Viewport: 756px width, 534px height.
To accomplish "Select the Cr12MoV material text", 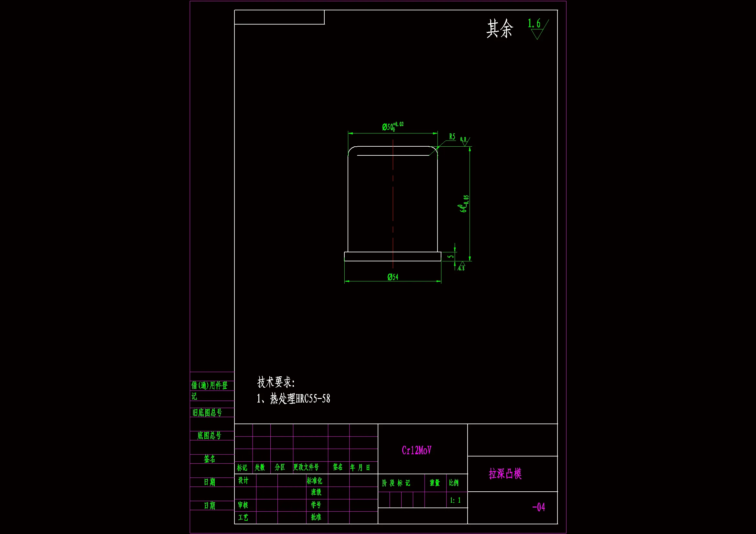I will 416,450.
